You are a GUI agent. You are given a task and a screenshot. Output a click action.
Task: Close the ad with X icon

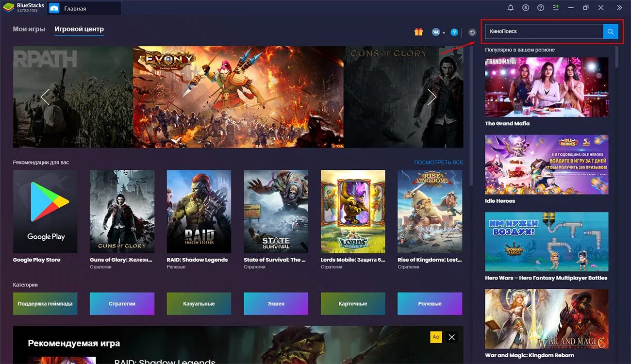[451, 337]
